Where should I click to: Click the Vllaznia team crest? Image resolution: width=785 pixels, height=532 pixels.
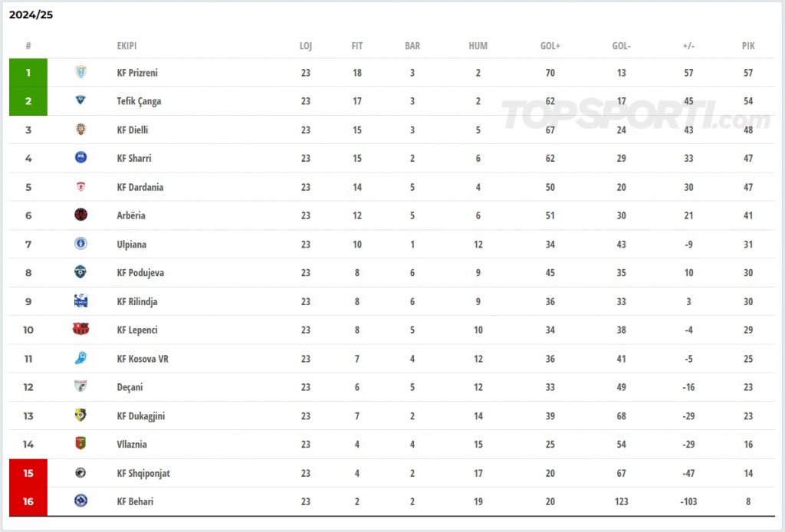[80, 444]
